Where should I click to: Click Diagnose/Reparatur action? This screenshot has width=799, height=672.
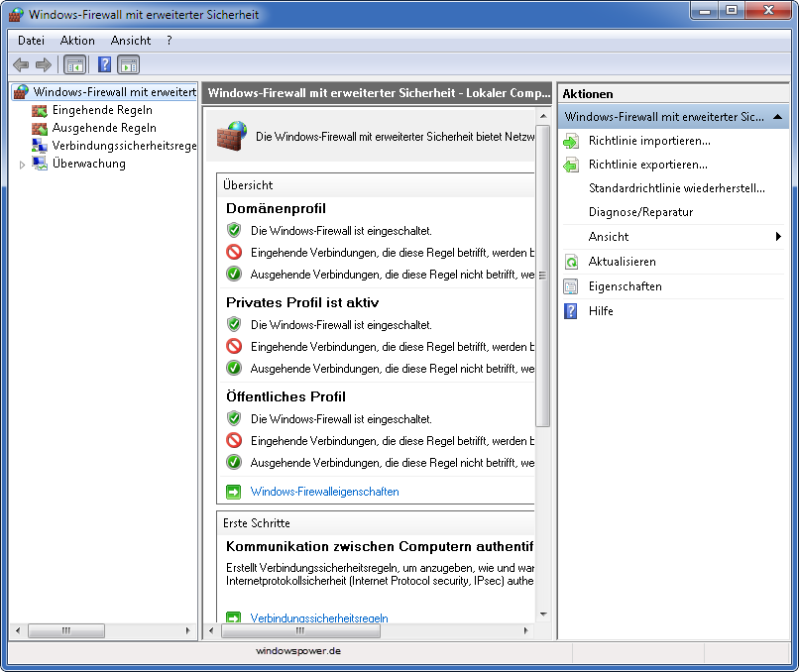pyautogui.click(x=641, y=212)
